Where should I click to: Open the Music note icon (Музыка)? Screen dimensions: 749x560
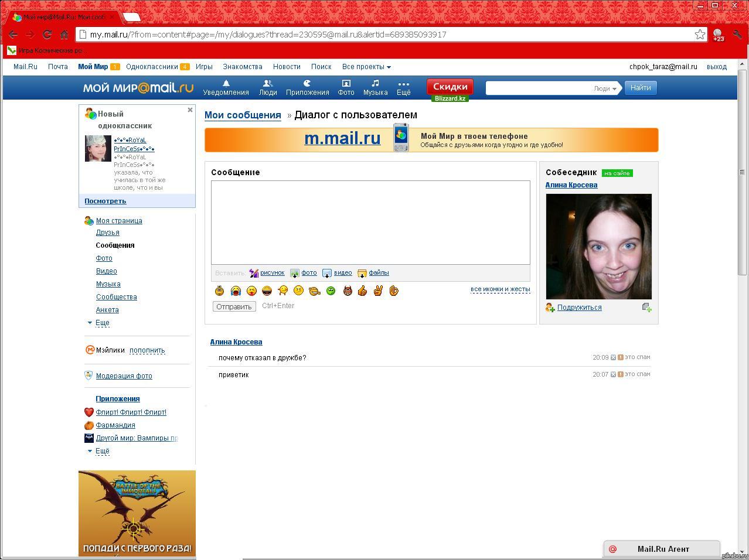point(375,84)
